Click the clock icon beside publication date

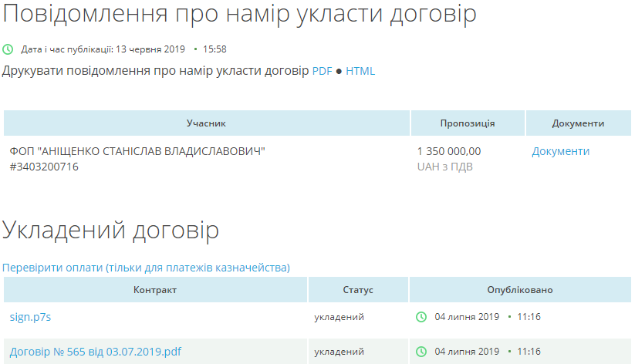pos(8,49)
